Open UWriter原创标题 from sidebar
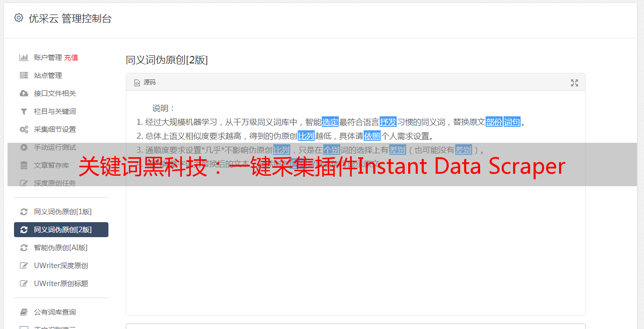644x329 pixels. click(61, 284)
